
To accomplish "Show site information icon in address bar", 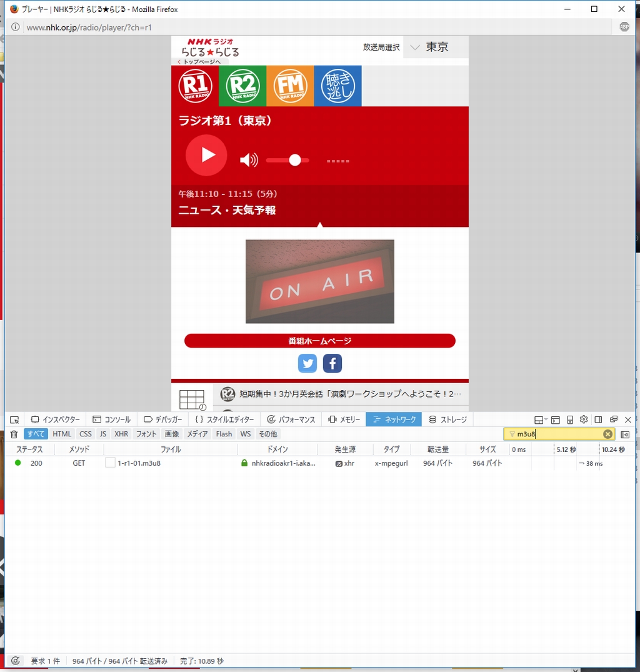I will [x=16, y=27].
